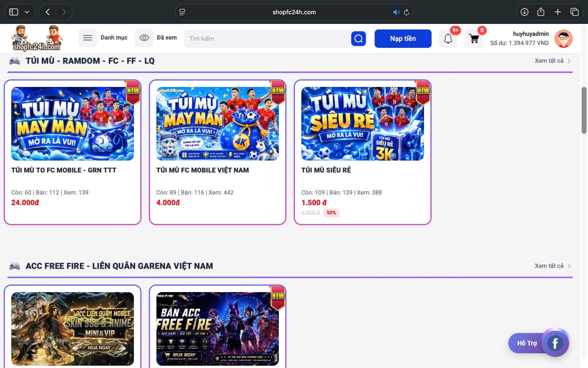This screenshot has width=588, height=368.
Task: Click the shopfc24h.com site logo
Action: pyautogui.click(x=37, y=38)
